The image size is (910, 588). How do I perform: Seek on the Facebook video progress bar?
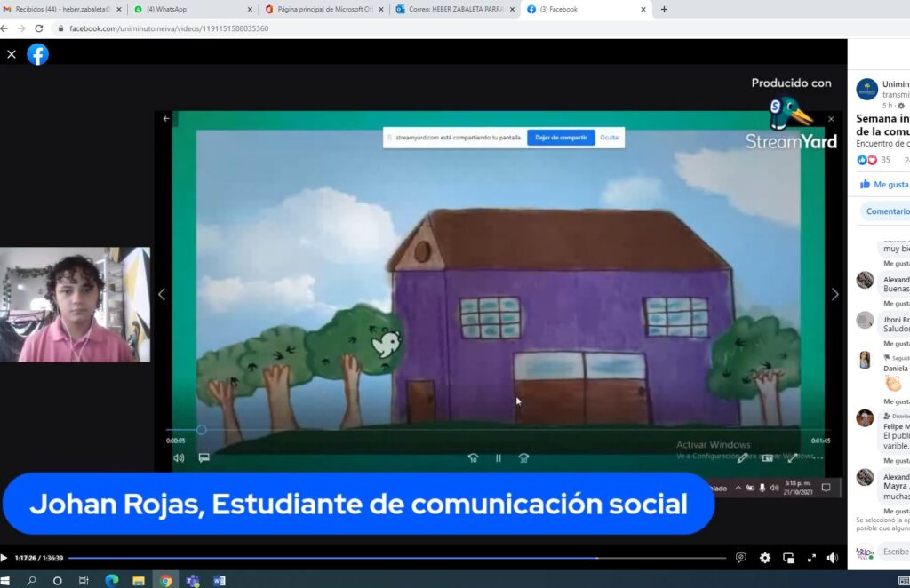tap(397, 558)
